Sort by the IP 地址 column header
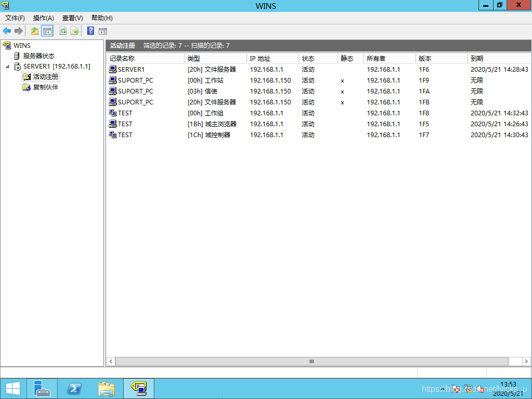The image size is (532, 399). point(273,58)
